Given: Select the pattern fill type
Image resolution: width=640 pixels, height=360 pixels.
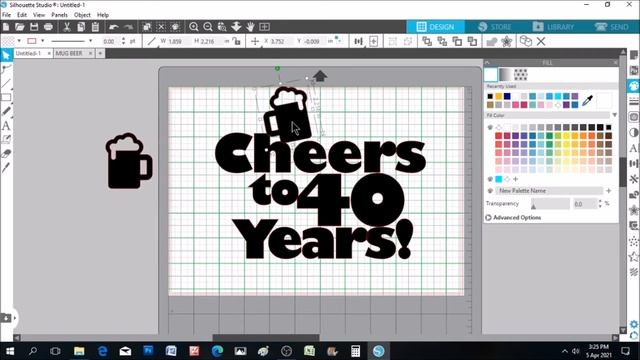Looking at the screenshot, I should pos(520,74).
